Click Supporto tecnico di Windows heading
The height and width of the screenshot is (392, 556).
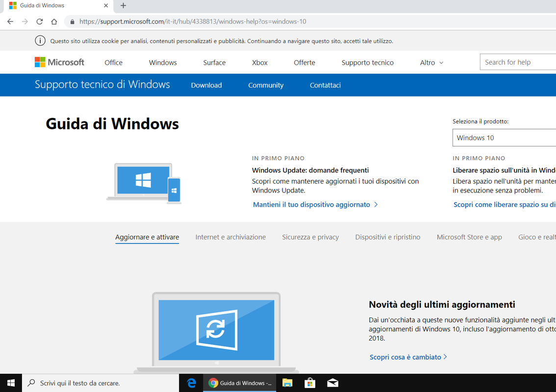coord(102,84)
